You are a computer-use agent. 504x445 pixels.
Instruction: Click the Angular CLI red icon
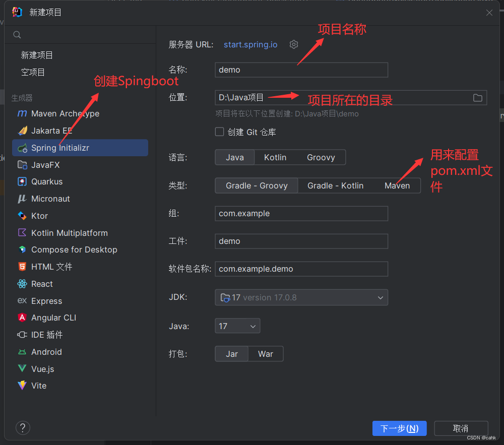tap(22, 317)
